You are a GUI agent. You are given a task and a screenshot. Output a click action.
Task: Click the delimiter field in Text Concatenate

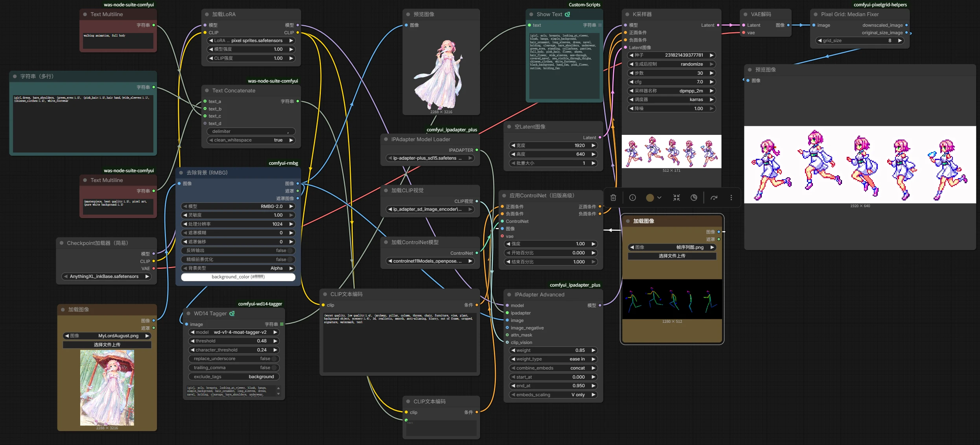point(251,131)
